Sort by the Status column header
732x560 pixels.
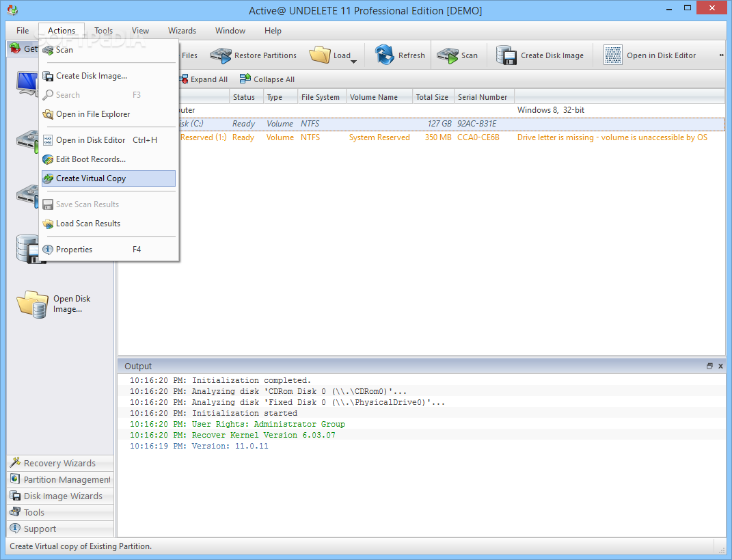[246, 97]
